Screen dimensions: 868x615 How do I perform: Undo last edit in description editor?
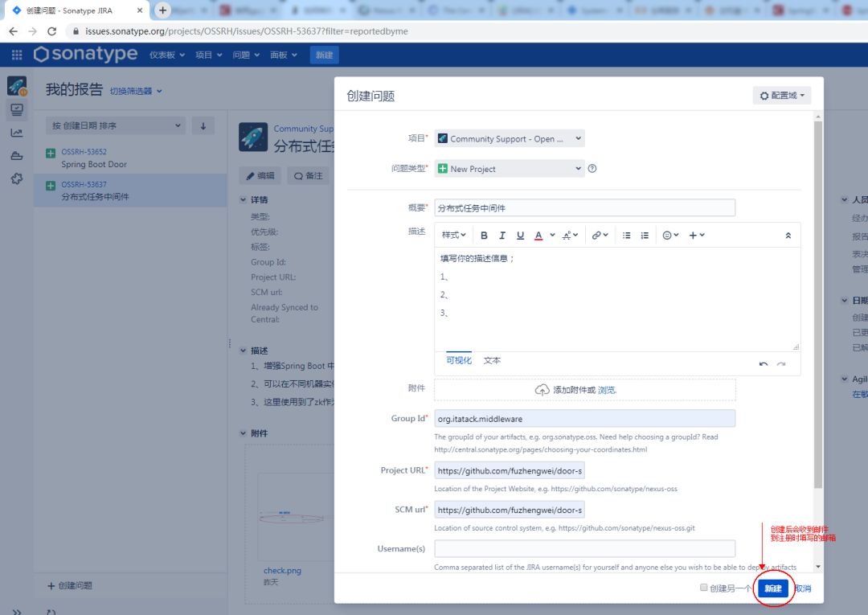coord(764,364)
